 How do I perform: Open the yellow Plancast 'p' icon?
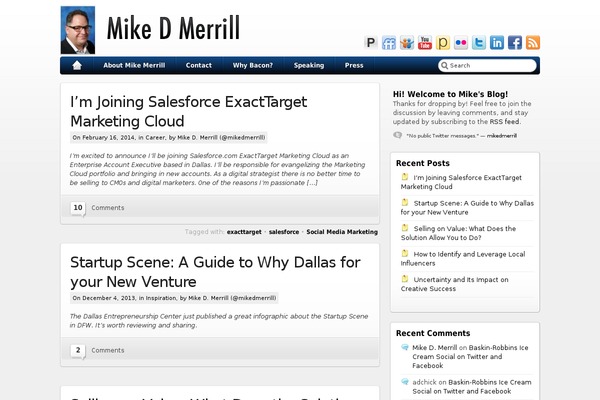(443, 42)
